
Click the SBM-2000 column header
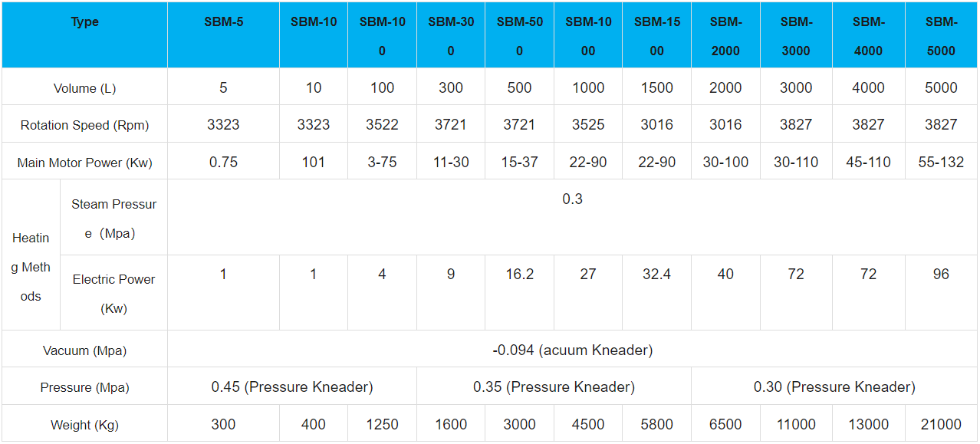click(x=725, y=36)
